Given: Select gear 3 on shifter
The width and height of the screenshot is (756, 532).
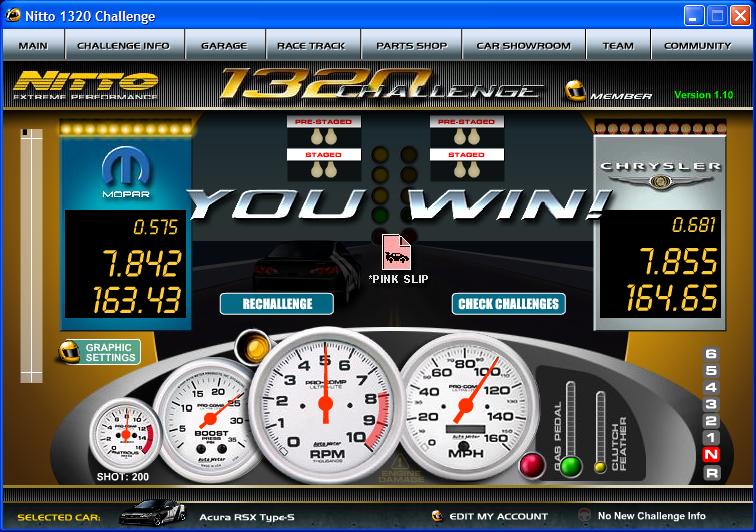Looking at the screenshot, I should (x=711, y=404).
